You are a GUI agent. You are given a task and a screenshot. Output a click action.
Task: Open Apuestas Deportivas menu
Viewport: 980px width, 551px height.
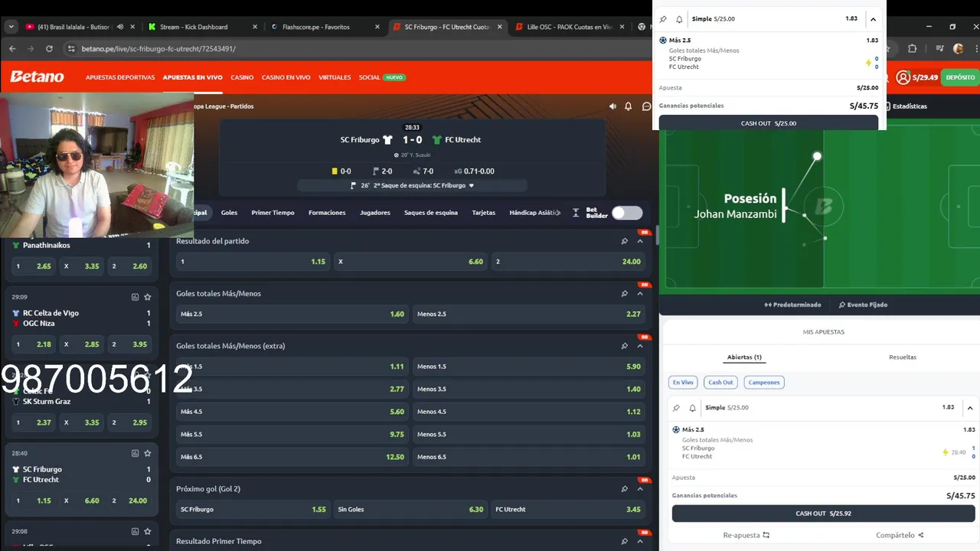[x=120, y=77]
